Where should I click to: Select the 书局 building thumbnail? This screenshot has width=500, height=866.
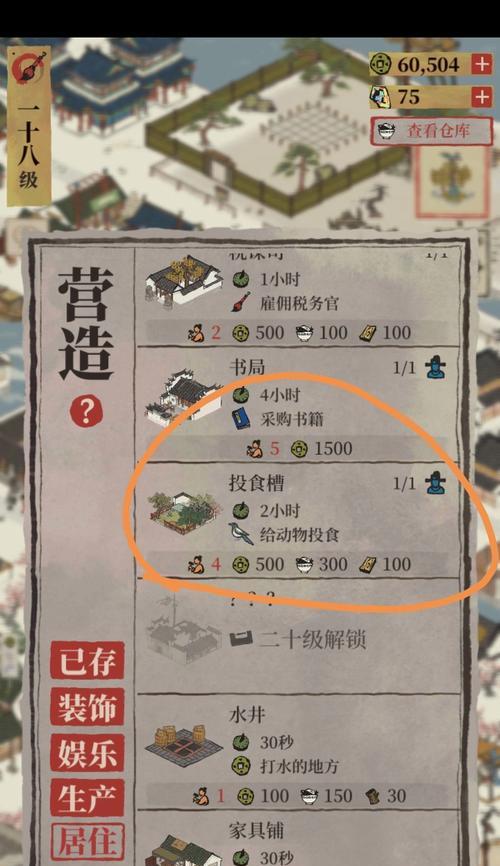[183, 398]
